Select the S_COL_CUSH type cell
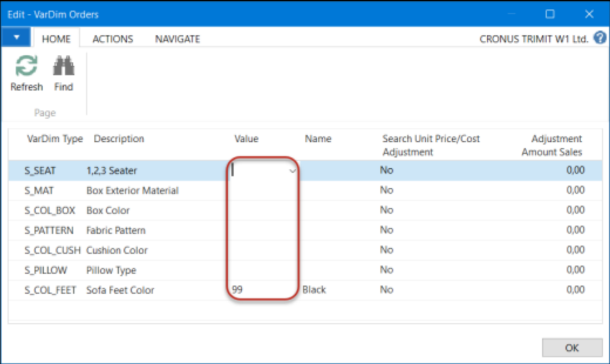The image size is (610, 364). [x=52, y=250]
